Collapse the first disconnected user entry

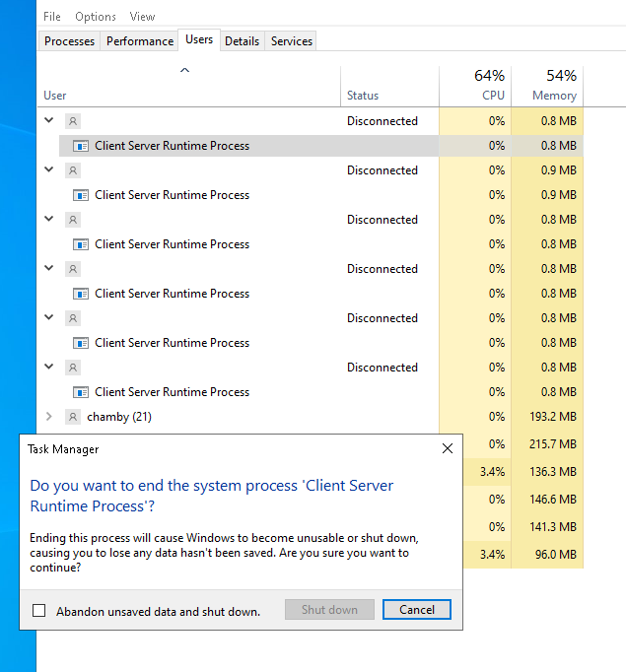pos(49,120)
